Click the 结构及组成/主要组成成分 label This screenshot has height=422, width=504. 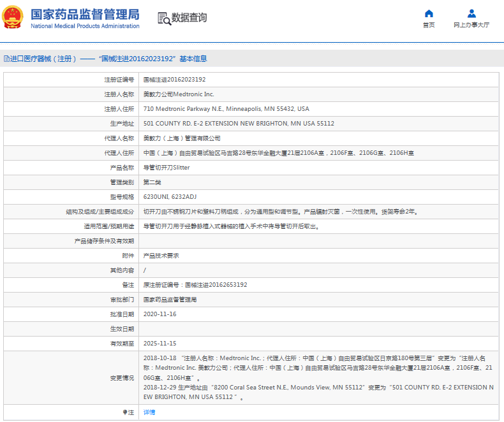click(x=100, y=212)
